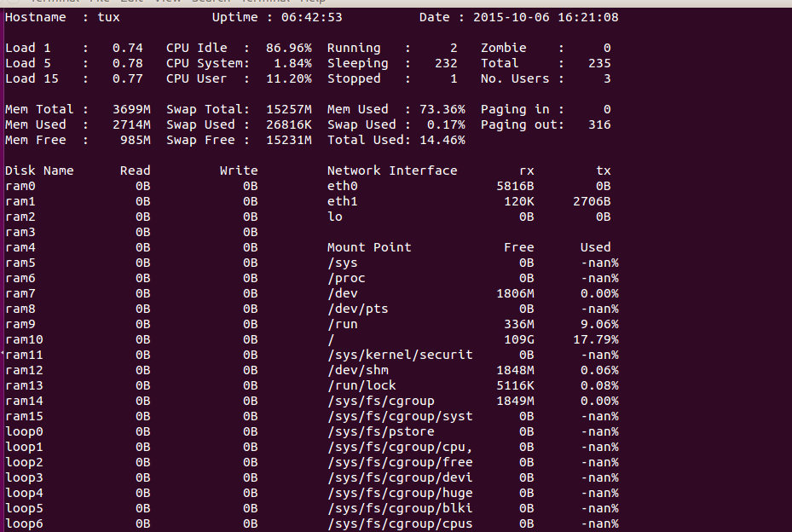Screen dimensions: 792x532
Task: Select the ram10 disk entry
Action: [x=24, y=339]
